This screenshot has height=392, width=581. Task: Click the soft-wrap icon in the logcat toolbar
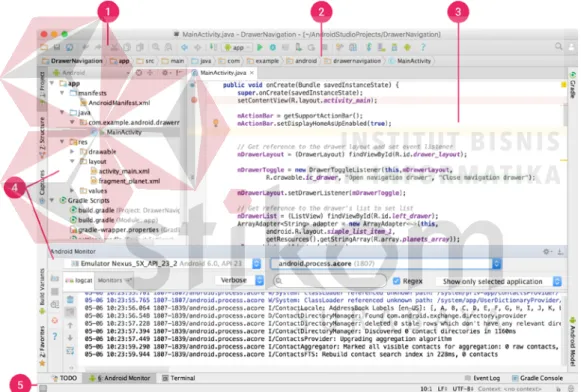coord(70,350)
